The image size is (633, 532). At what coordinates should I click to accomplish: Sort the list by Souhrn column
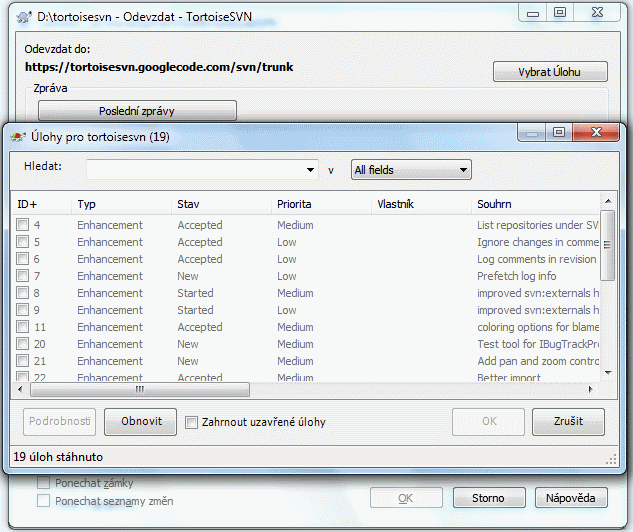[x=536, y=204]
